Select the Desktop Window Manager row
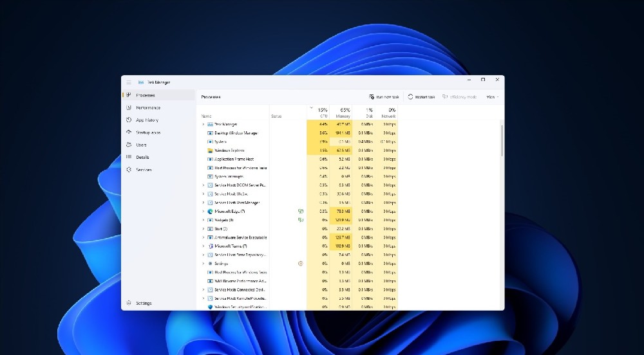 click(236, 133)
